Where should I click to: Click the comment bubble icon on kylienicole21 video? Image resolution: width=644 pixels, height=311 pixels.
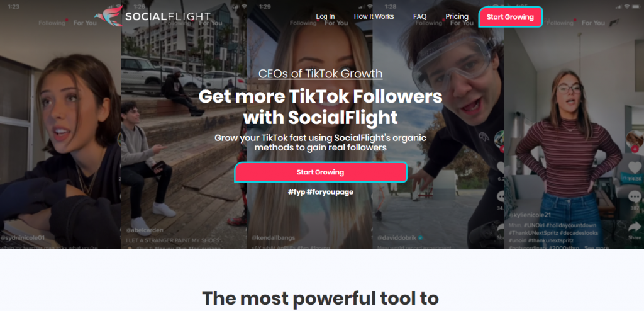635,196
